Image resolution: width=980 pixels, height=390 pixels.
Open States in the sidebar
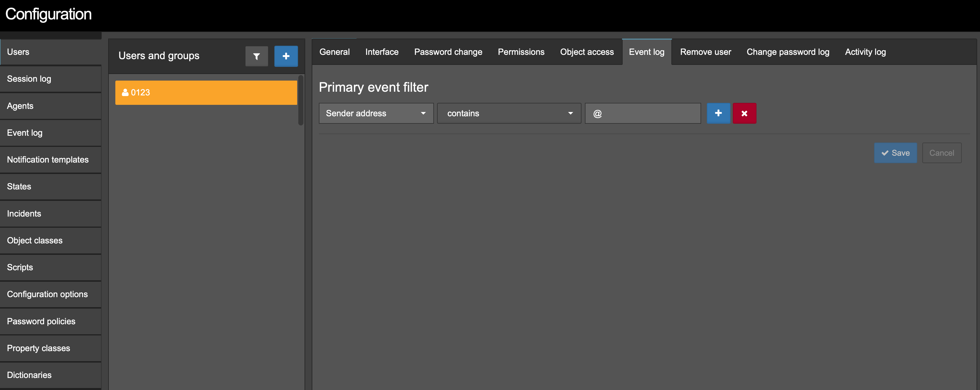[51, 187]
